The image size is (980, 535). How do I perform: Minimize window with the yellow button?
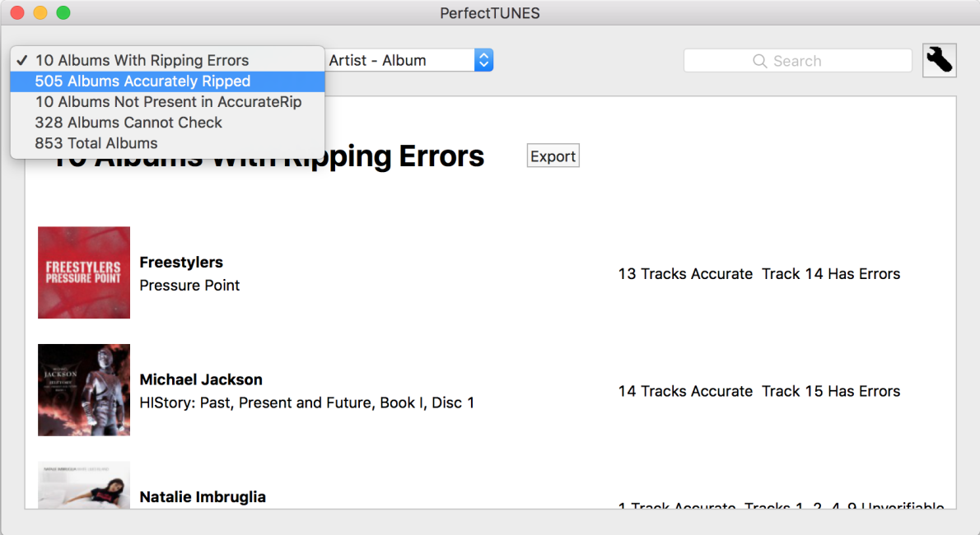pos(40,13)
